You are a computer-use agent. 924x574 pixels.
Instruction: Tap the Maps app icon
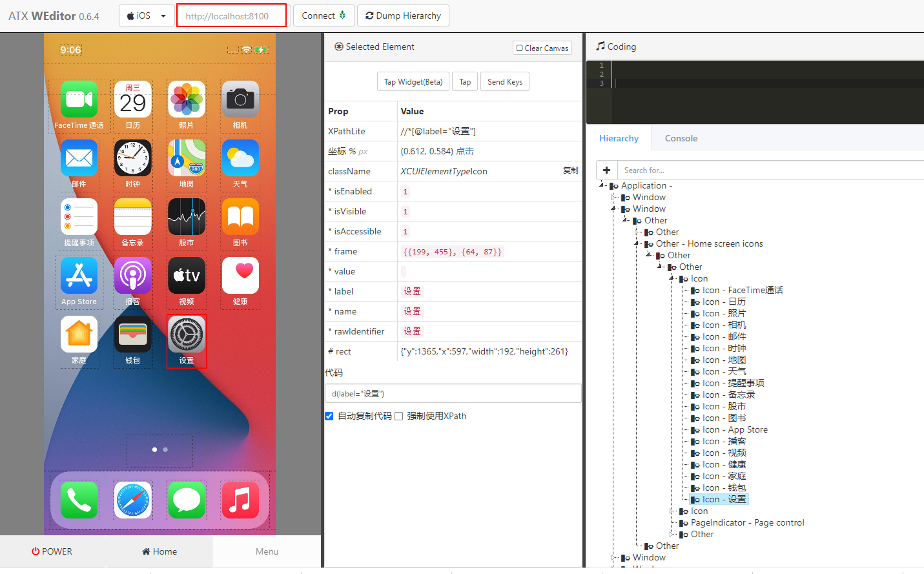coord(187,158)
